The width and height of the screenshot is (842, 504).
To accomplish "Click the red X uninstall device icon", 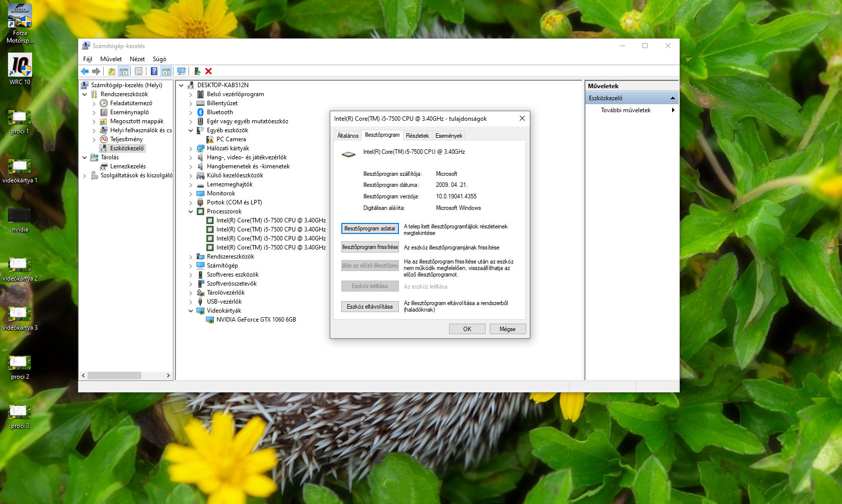I will 208,71.
